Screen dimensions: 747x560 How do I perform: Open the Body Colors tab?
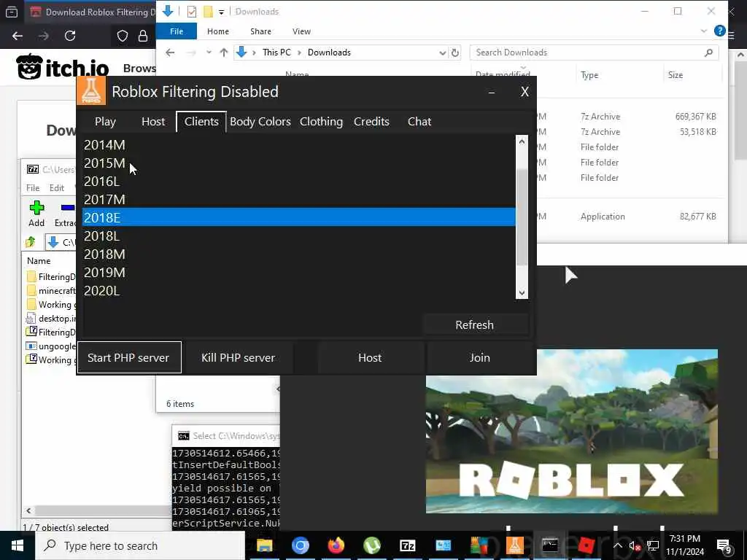click(x=260, y=122)
